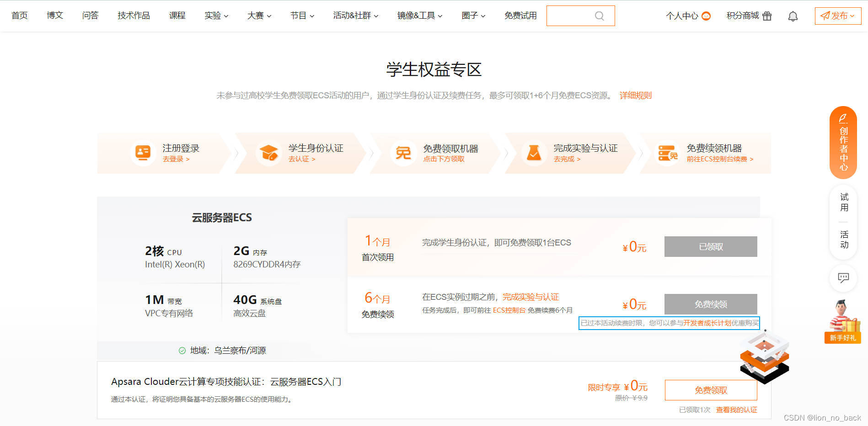Click the 试用 sidebar item
Viewport: 868px width, 426px height.
(844, 202)
